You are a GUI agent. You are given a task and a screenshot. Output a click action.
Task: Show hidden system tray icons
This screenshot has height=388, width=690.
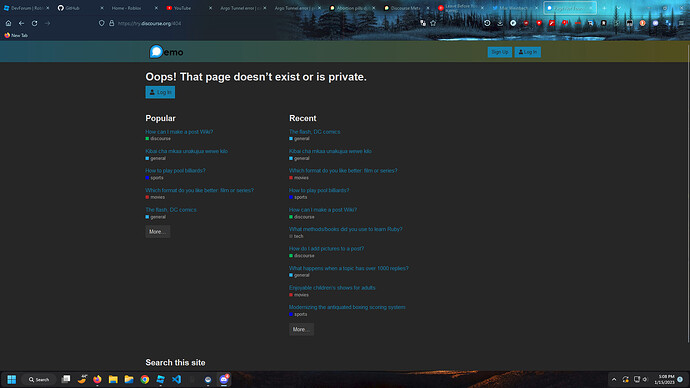pyautogui.click(x=614, y=379)
